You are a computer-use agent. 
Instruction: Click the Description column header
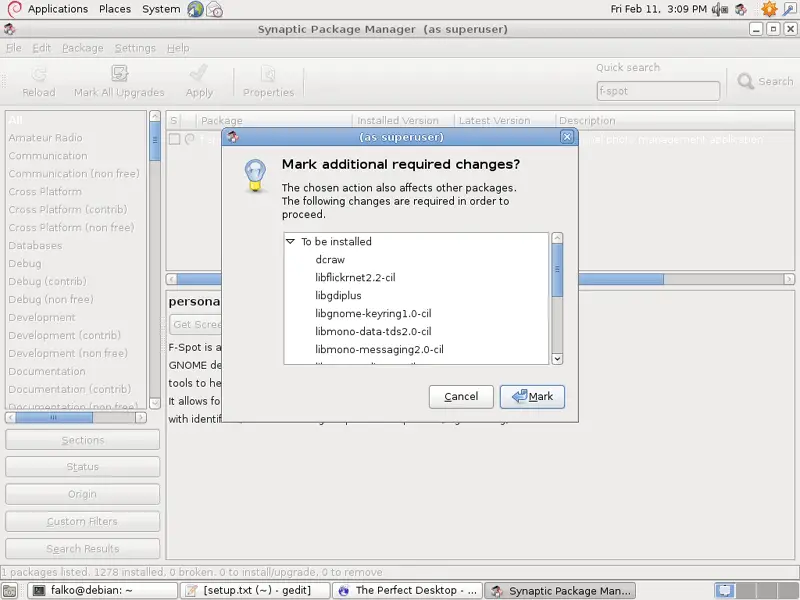(x=674, y=120)
